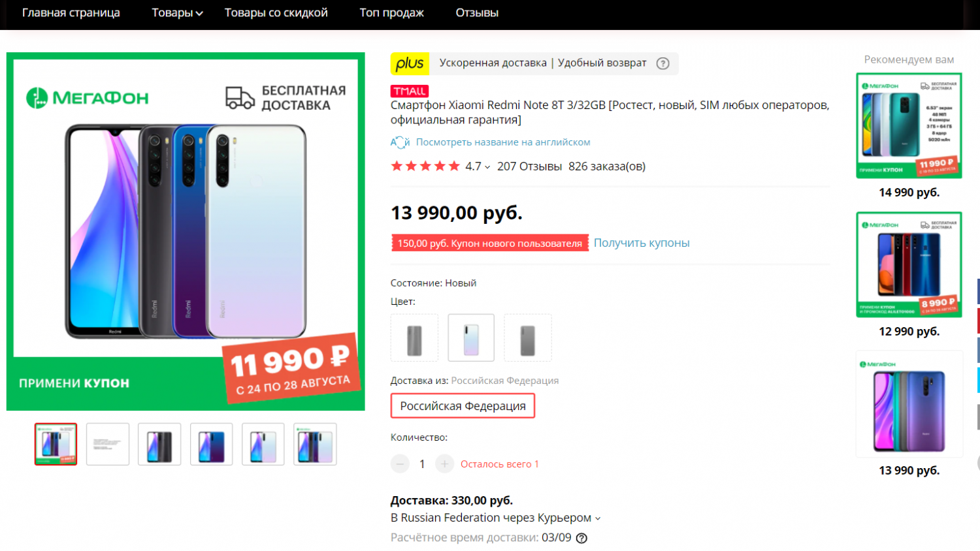Viewport: 980px width, 551px height.
Task: Expand courier delivery method dropdown
Action: [x=597, y=518]
